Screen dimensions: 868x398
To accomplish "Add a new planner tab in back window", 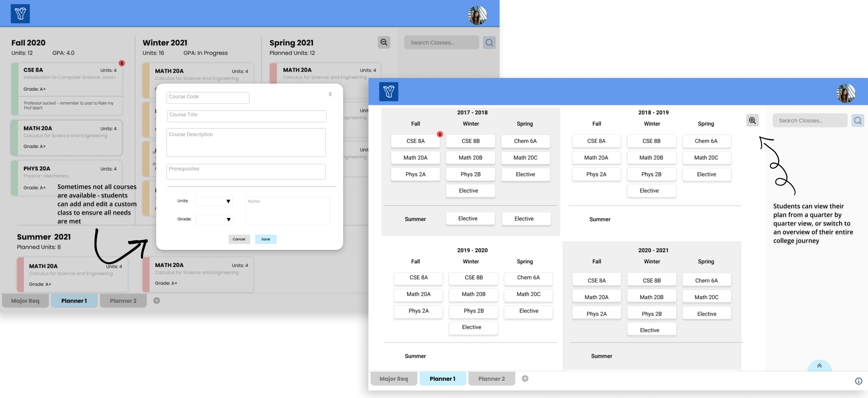I will (x=157, y=301).
